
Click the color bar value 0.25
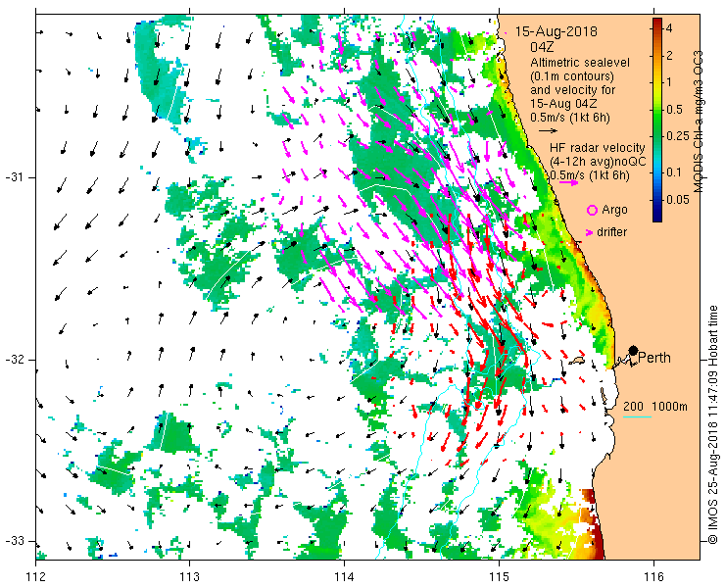(x=677, y=136)
